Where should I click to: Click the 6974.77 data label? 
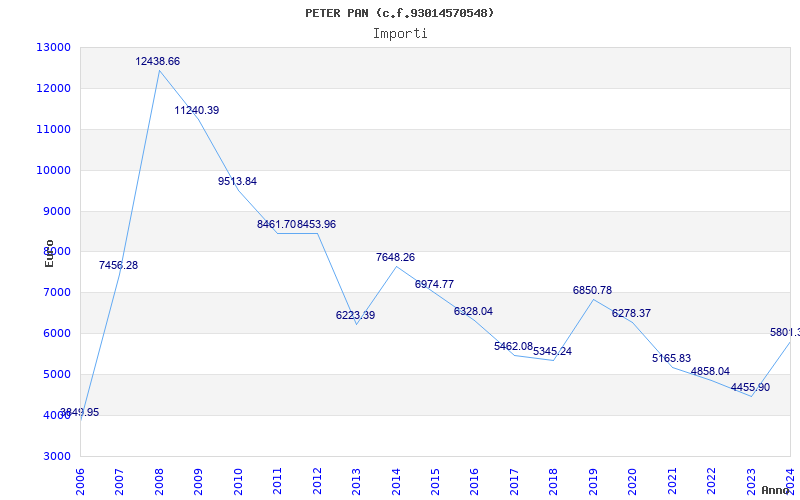[x=434, y=285]
